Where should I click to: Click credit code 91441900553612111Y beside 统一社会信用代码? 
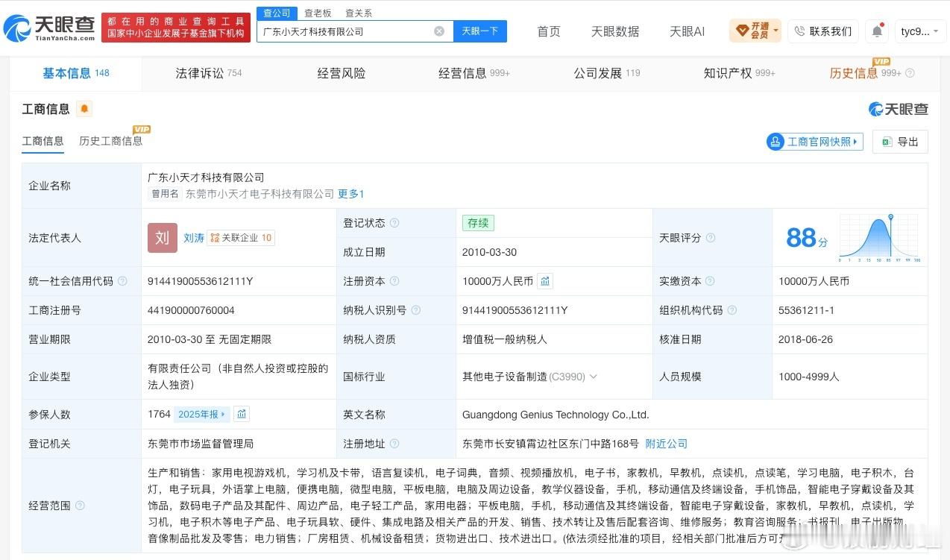(x=201, y=281)
